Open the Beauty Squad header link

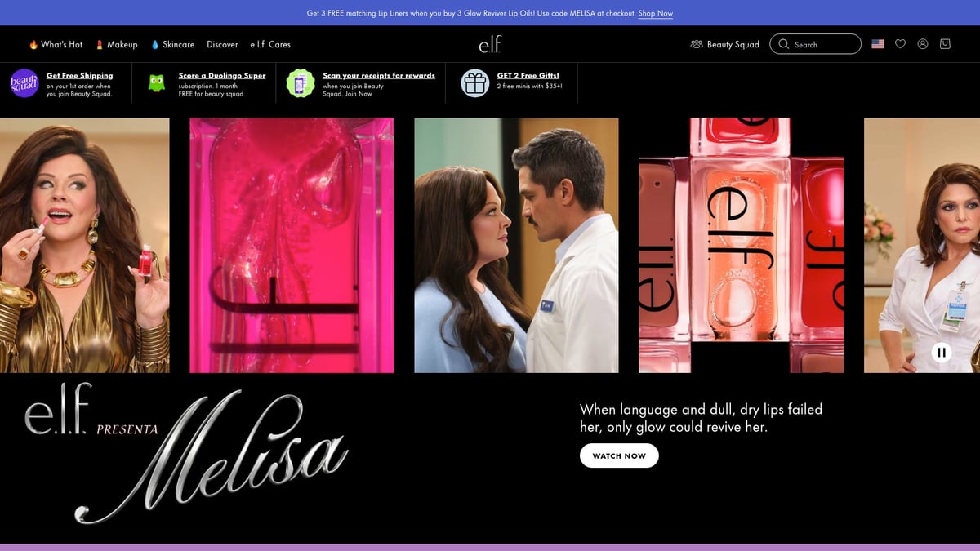tap(724, 44)
